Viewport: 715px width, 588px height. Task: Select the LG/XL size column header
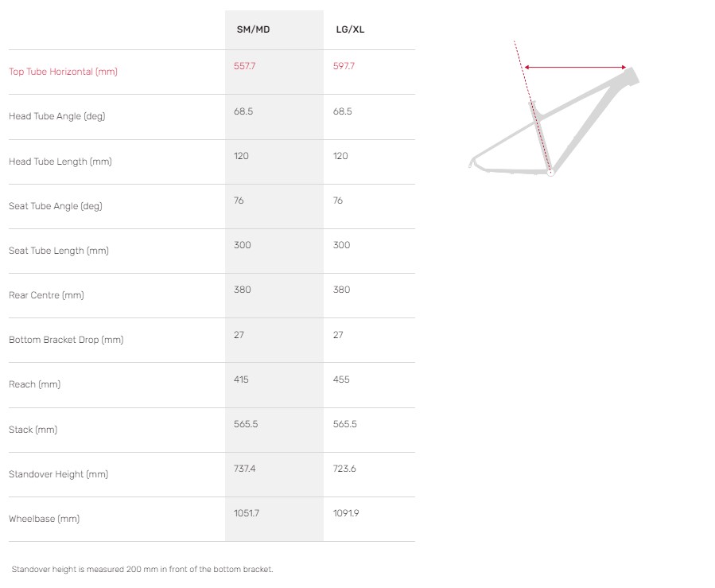pos(350,29)
